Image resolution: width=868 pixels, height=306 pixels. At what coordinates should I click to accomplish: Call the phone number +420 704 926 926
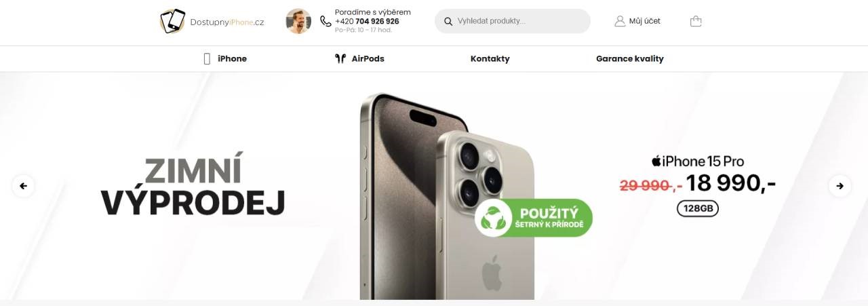coord(367,21)
